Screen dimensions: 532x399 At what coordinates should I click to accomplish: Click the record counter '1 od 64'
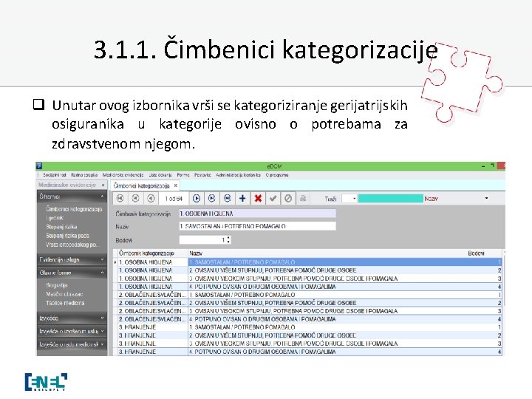point(174,199)
